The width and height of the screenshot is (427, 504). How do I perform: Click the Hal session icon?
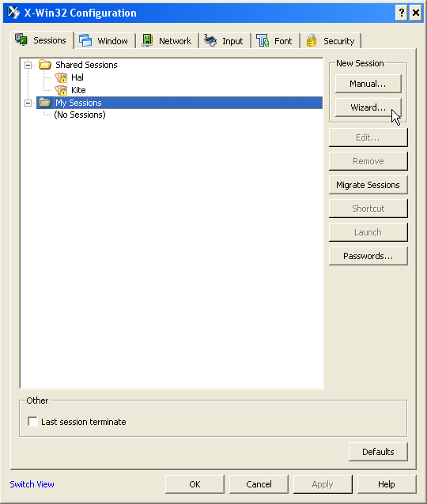[x=61, y=77]
